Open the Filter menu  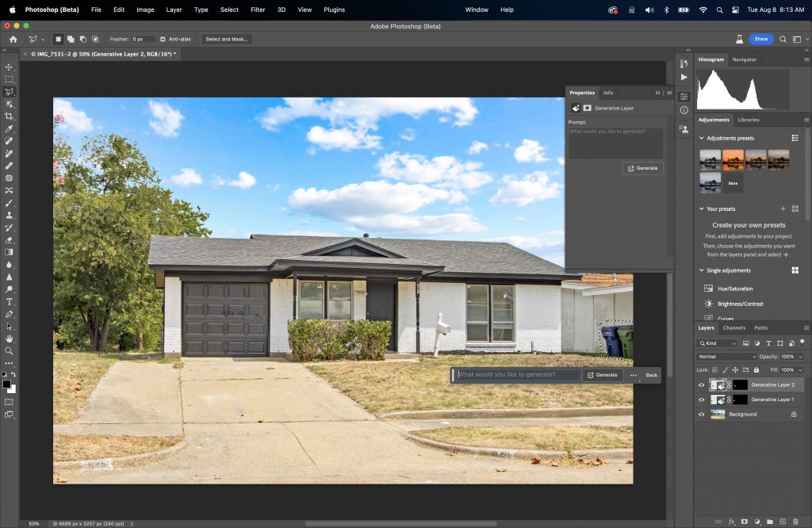(x=258, y=10)
